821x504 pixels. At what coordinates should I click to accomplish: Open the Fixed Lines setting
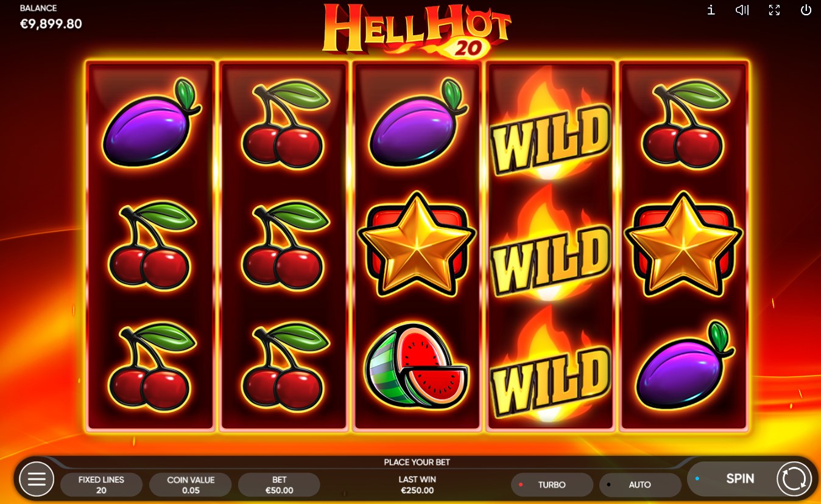pos(101,485)
